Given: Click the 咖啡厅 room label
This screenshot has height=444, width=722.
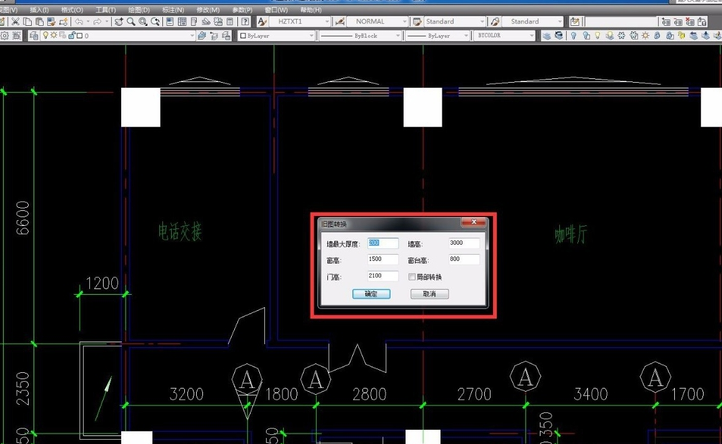Looking at the screenshot, I should (x=571, y=234).
